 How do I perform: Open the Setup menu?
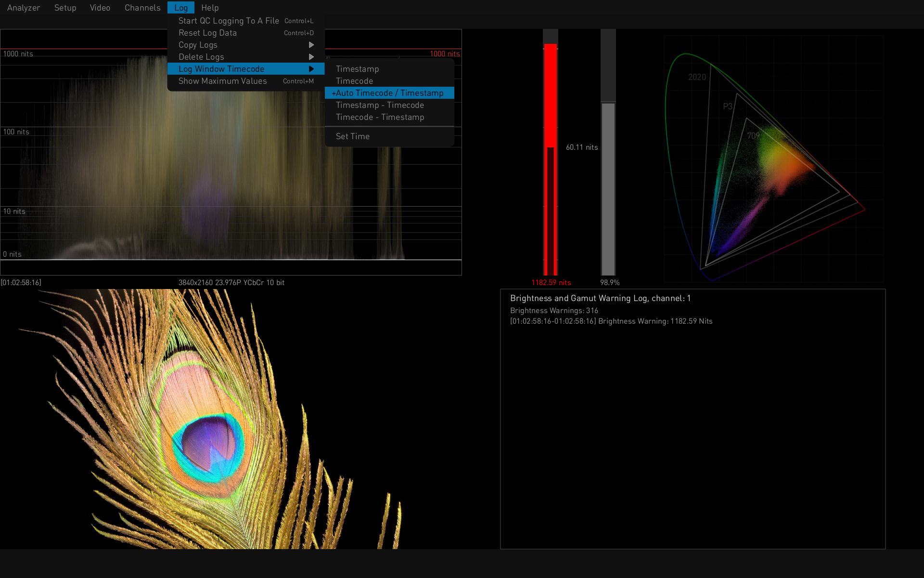65,8
